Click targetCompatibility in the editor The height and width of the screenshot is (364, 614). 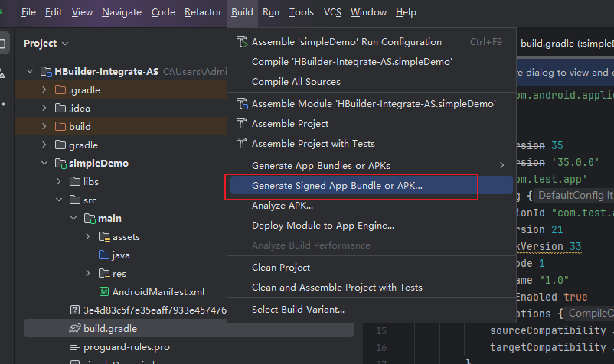pos(548,347)
